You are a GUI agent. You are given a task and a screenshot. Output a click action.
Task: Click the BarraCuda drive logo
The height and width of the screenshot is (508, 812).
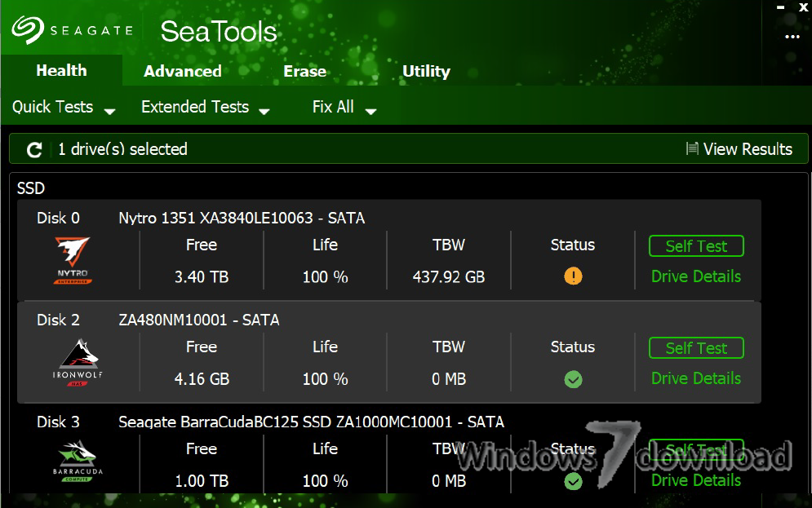point(78,461)
